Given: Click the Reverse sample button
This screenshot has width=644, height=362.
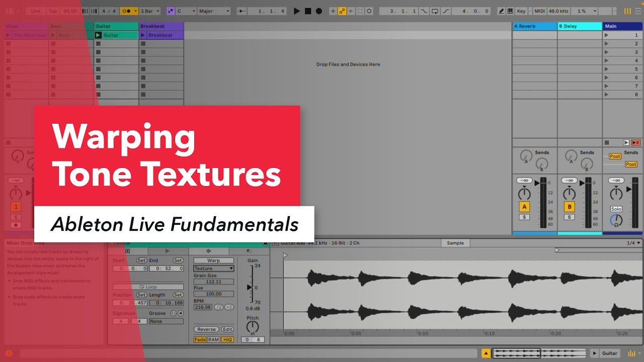Looking at the screenshot, I should (x=206, y=329).
